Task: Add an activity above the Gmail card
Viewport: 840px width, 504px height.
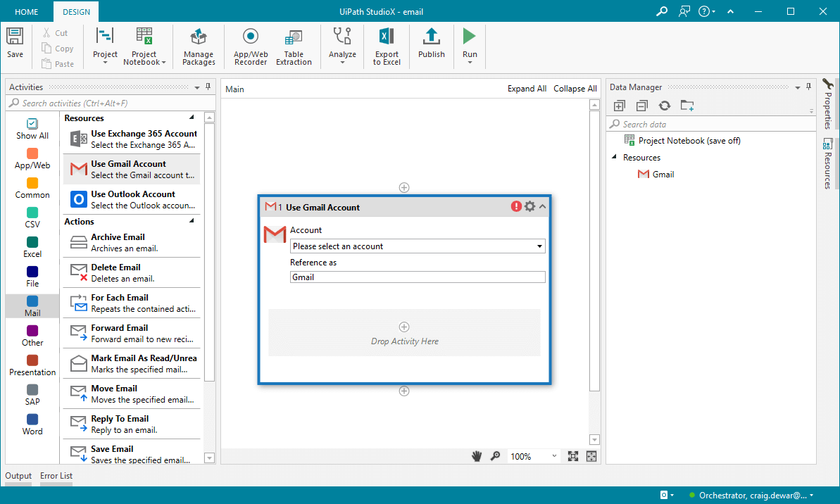Action: click(x=404, y=187)
